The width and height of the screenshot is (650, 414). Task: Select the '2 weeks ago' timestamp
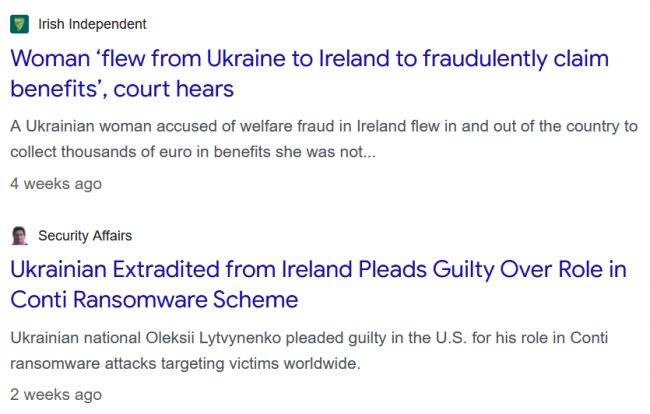click(x=56, y=395)
